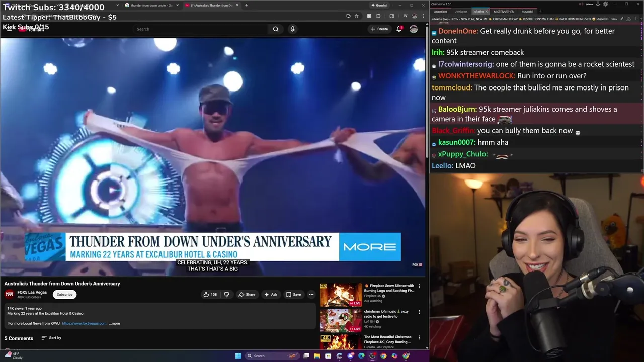Open the Chrome extensions puzzle icon
This screenshot has width=644, height=362.
(x=378, y=16)
